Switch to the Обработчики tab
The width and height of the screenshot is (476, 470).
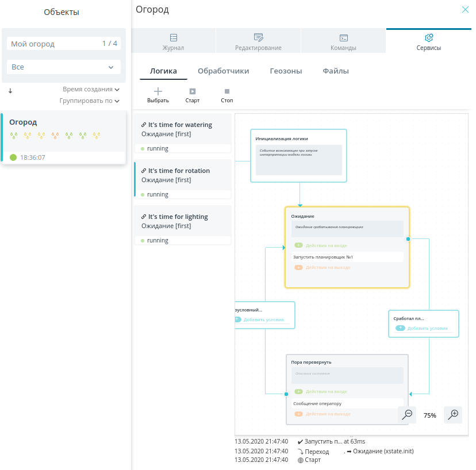pos(224,71)
